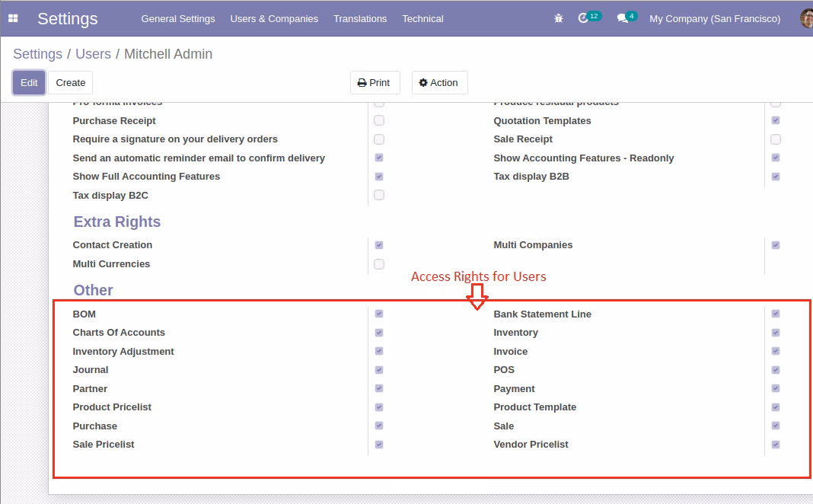Click the Product Template label
This screenshot has height=504, width=813.
click(535, 407)
